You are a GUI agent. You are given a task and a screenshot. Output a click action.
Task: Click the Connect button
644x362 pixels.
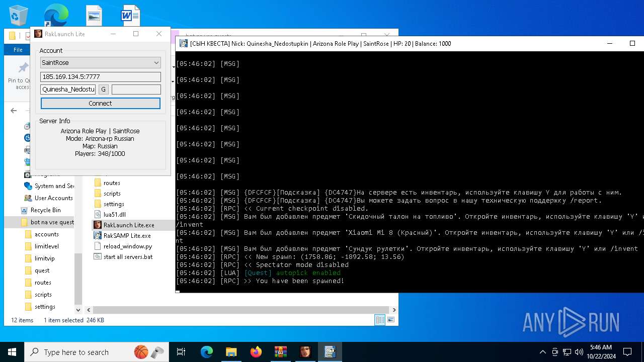pyautogui.click(x=101, y=103)
